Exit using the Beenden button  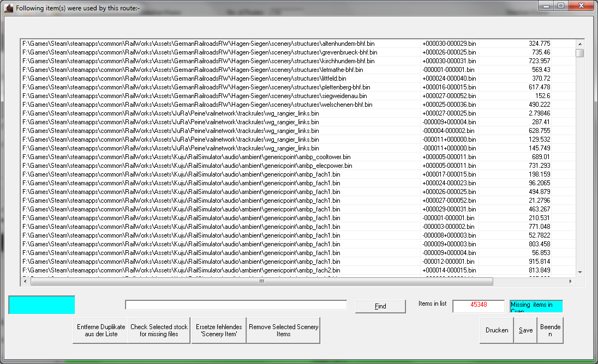tap(550, 330)
